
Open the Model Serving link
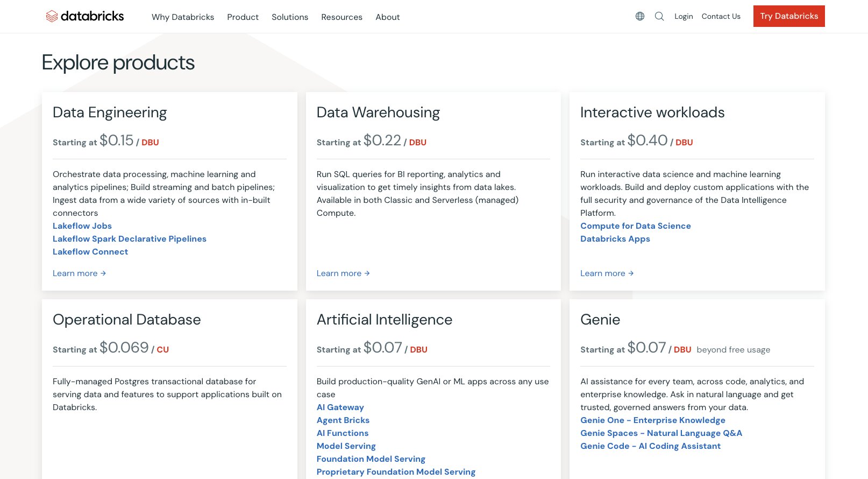(346, 446)
